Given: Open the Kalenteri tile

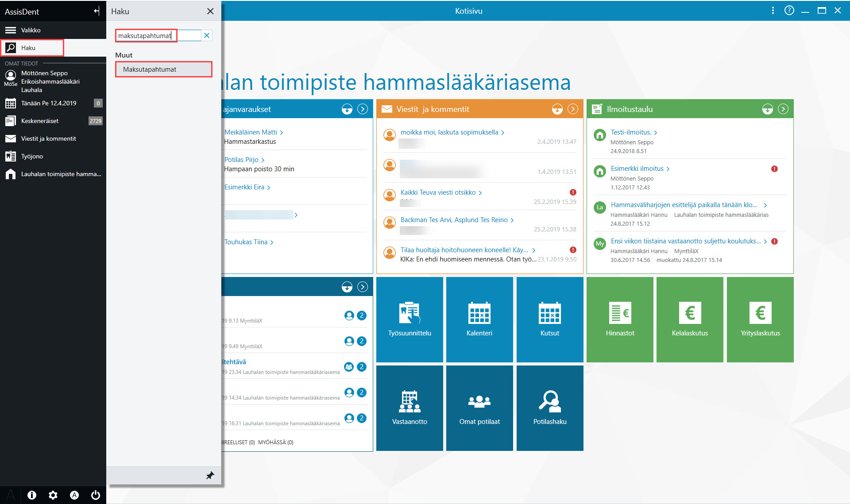Looking at the screenshot, I should (x=479, y=319).
